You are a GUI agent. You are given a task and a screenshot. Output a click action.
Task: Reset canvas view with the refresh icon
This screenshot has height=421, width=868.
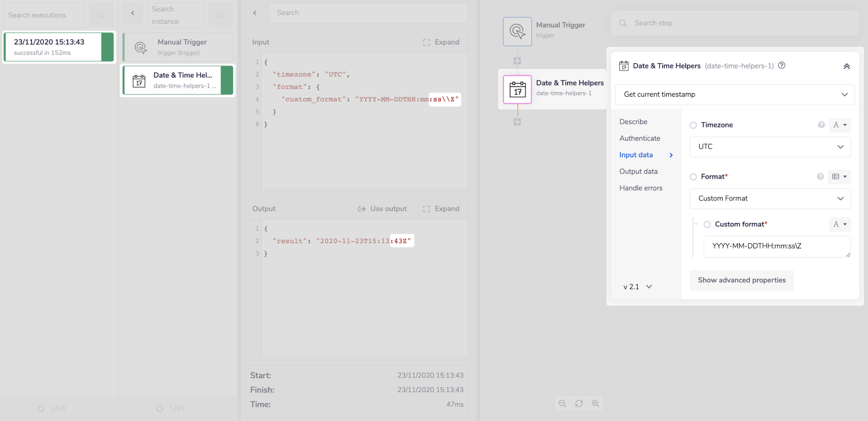[x=579, y=404]
